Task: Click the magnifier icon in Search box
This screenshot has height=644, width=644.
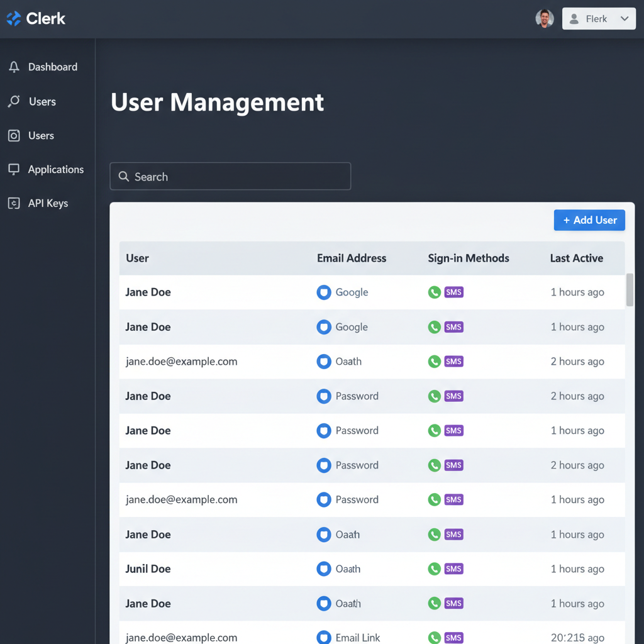Action: [124, 177]
